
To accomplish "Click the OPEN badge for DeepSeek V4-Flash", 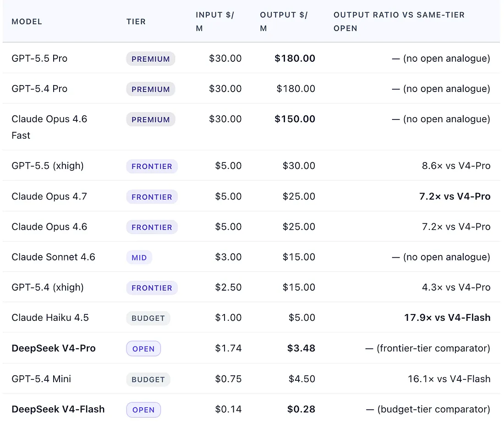I will pos(143,410).
